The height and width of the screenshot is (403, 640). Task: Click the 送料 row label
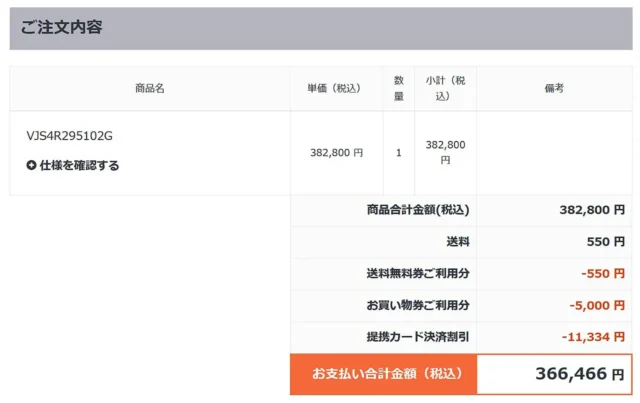pos(458,242)
